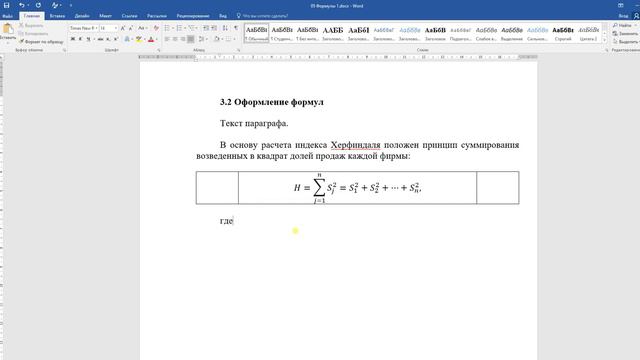Click the Paste (Вставить) clipboard icon
The image size is (640, 360).
point(7,28)
